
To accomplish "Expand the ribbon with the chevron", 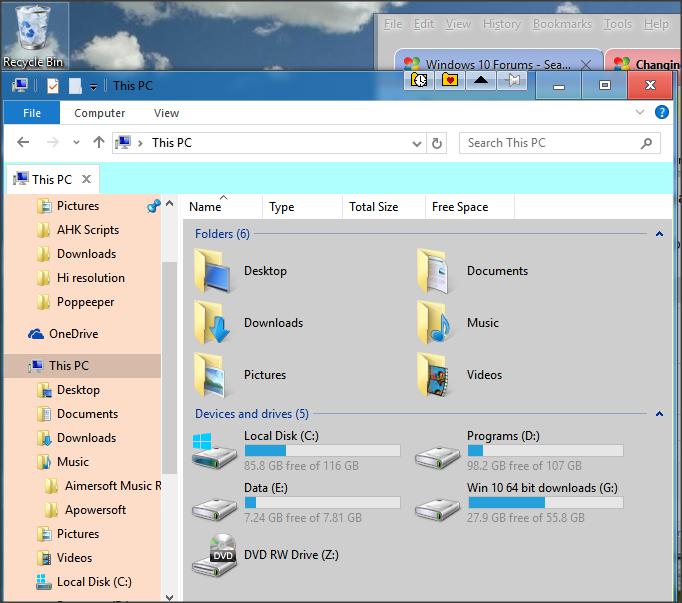I will 640,112.
